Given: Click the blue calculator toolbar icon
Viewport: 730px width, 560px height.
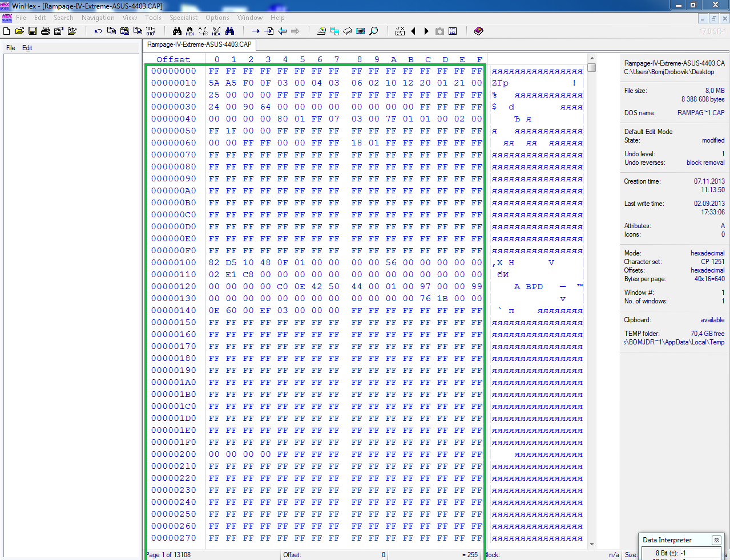Looking at the screenshot, I should pos(361,31).
